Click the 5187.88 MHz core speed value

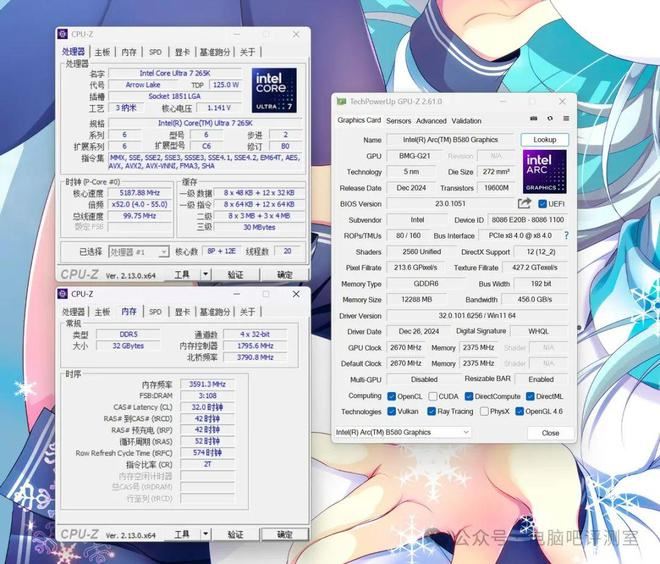coord(139,193)
